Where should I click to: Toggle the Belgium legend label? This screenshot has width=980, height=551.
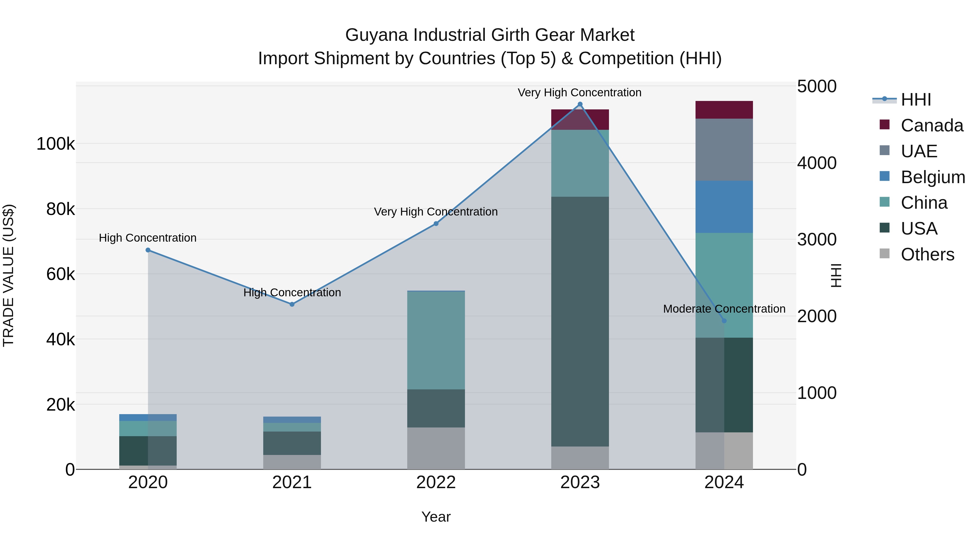[x=933, y=177]
